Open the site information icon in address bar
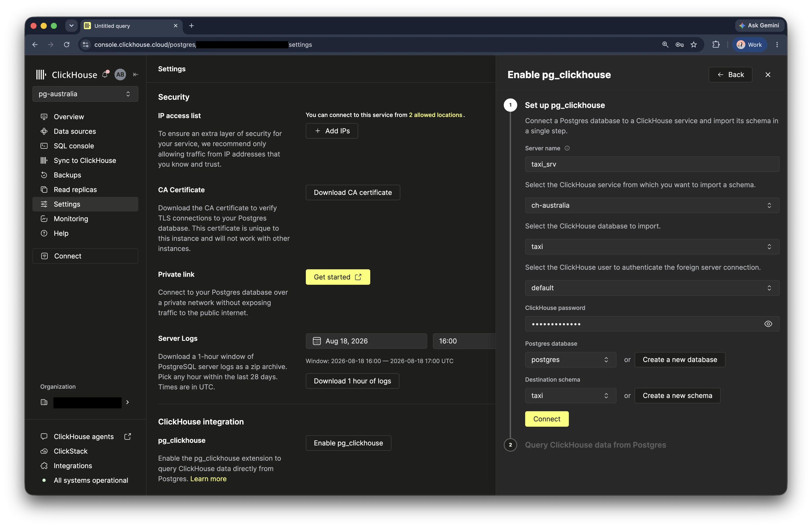Screen dimensions: 812x528 pyautogui.click(x=86, y=45)
